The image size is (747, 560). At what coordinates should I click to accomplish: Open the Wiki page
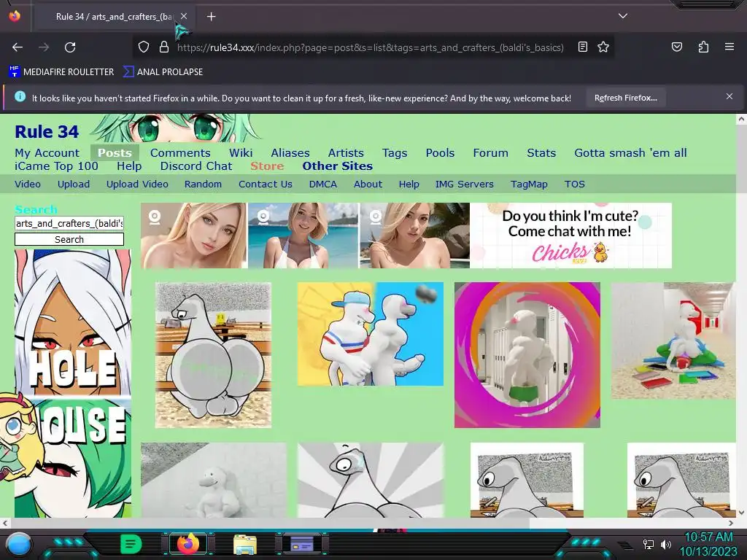(241, 153)
